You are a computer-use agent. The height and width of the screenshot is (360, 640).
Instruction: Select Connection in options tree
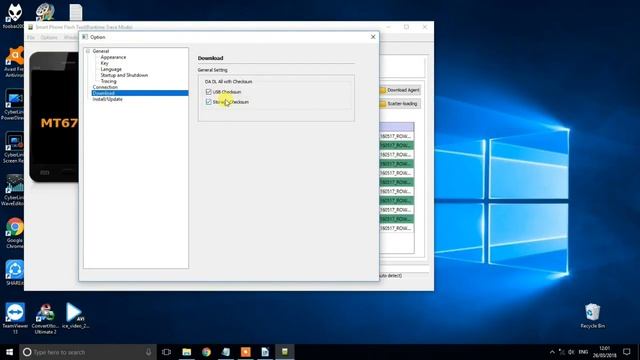click(x=105, y=87)
